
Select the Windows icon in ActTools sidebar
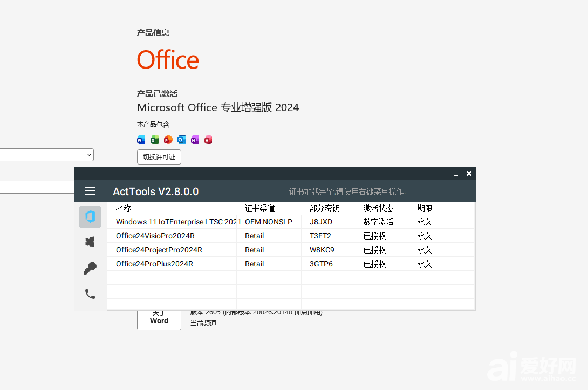pos(90,242)
